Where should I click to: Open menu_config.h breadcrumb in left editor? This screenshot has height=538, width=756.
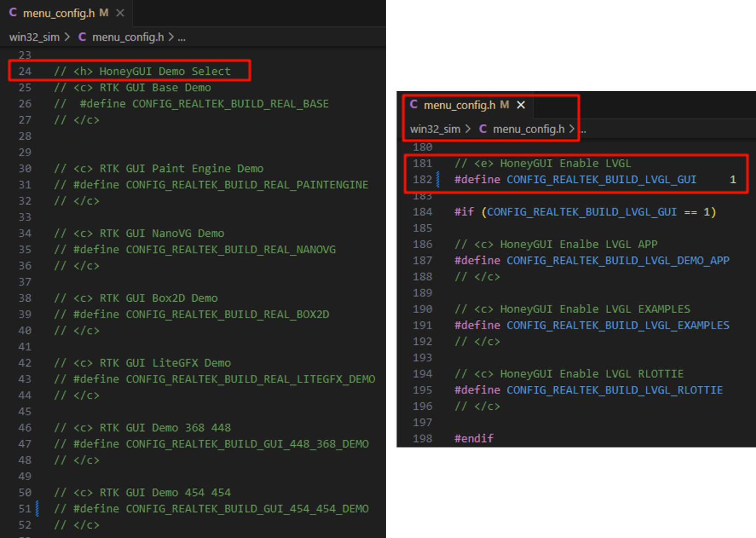tap(128, 37)
